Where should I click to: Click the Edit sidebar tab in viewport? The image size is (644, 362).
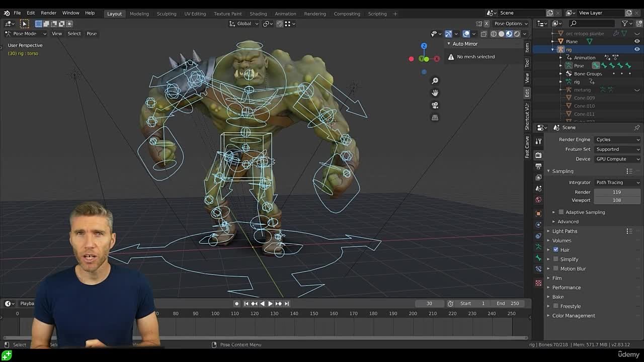(x=527, y=93)
